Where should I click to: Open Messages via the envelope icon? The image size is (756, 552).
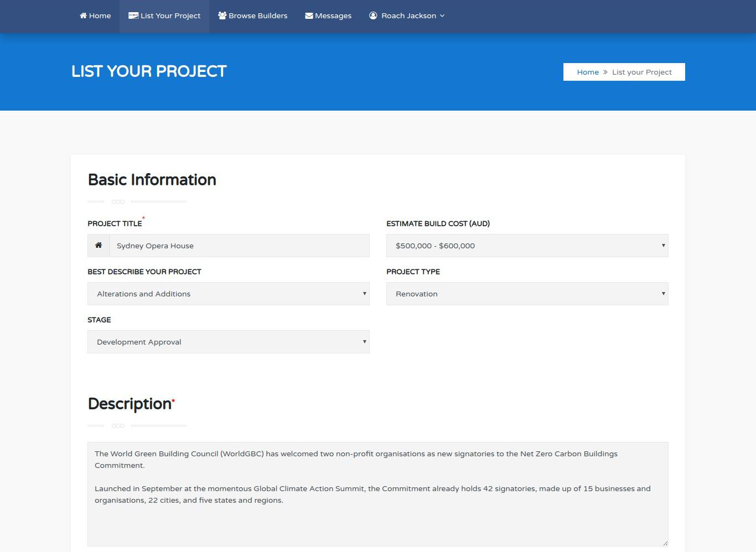(308, 15)
